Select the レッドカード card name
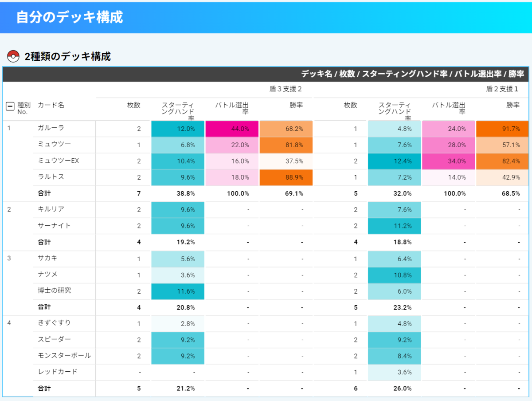532x401 pixels. [58, 372]
